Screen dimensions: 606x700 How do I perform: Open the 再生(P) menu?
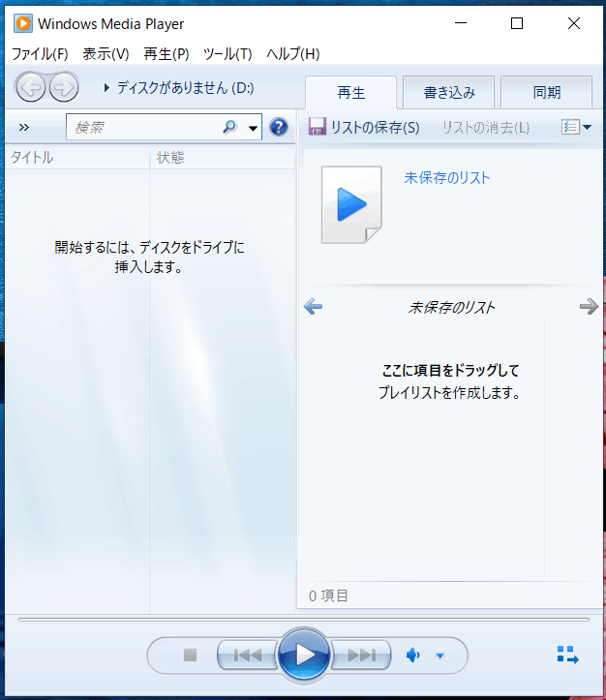[167, 54]
